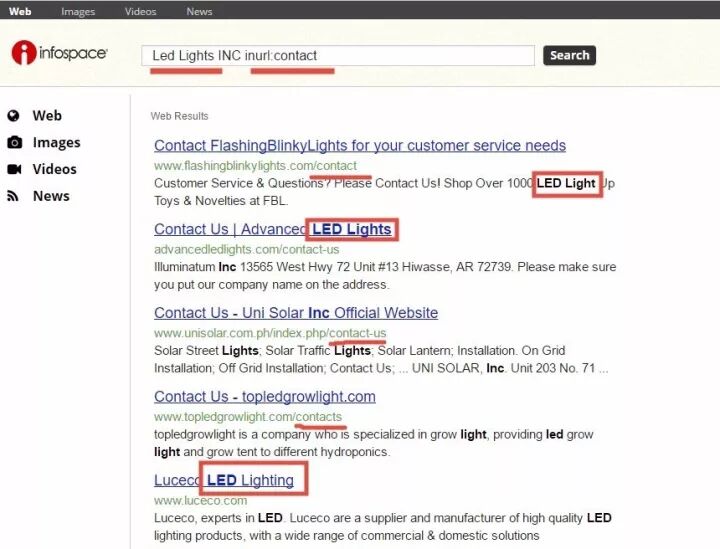Click the search query input field
The image size is (720, 549).
tap(338, 56)
